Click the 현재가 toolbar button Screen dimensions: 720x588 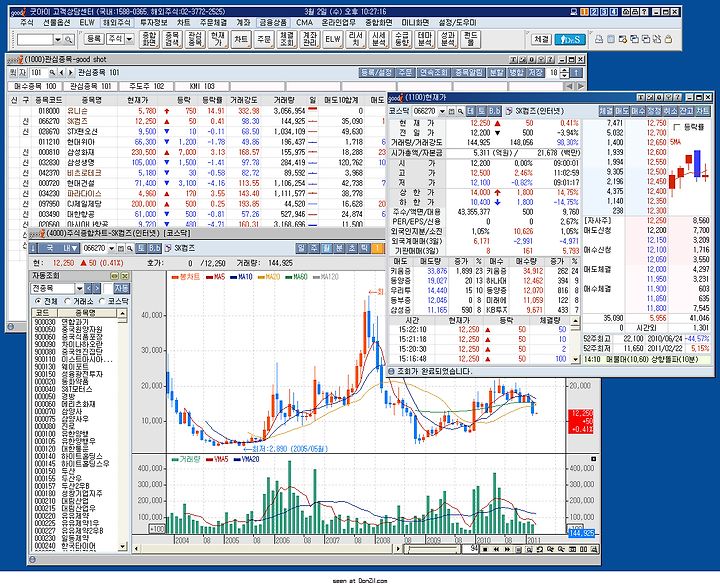[x=218, y=39]
